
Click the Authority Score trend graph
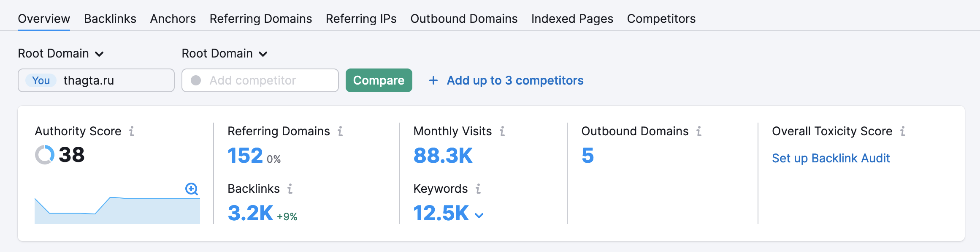click(x=117, y=210)
